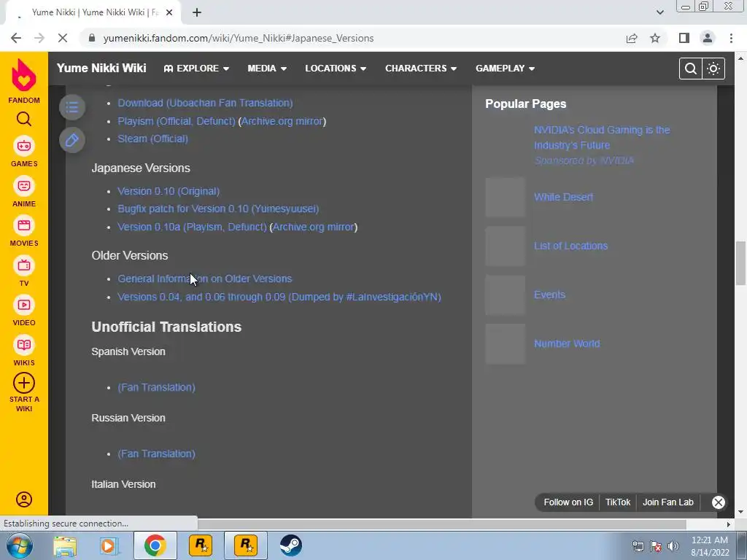Open the wiki search magnifier button
This screenshot has height=560, width=747.
pyautogui.click(x=690, y=69)
